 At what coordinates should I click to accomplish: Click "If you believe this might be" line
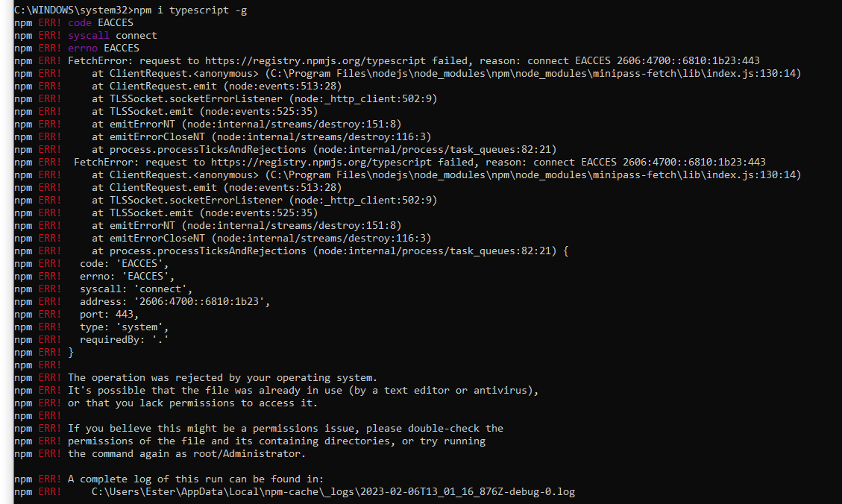(x=285, y=428)
